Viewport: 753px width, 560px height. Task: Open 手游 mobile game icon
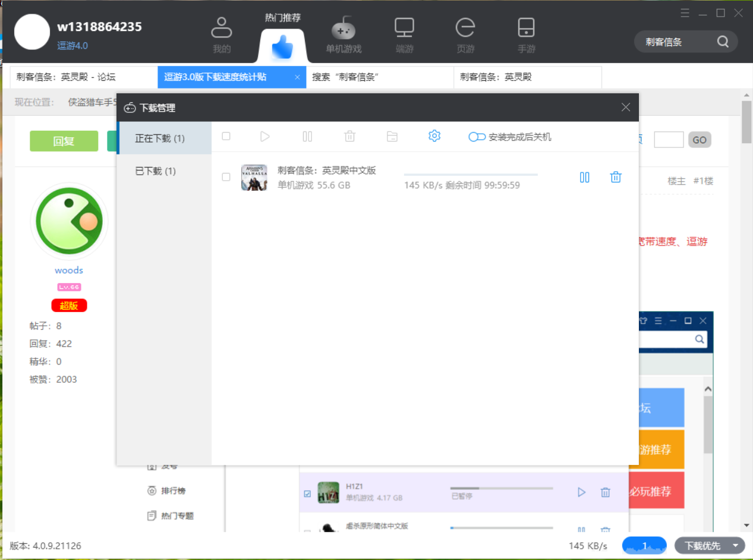click(526, 28)
